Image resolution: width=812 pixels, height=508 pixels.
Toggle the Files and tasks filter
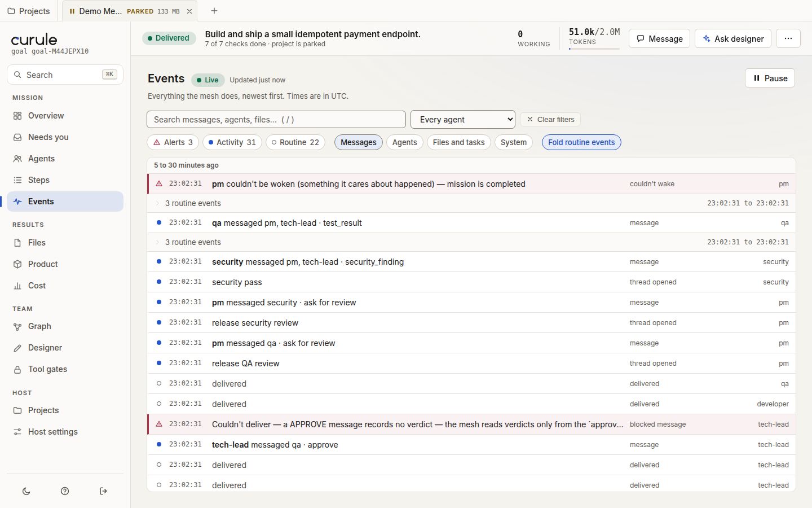[x=458, y=142]
